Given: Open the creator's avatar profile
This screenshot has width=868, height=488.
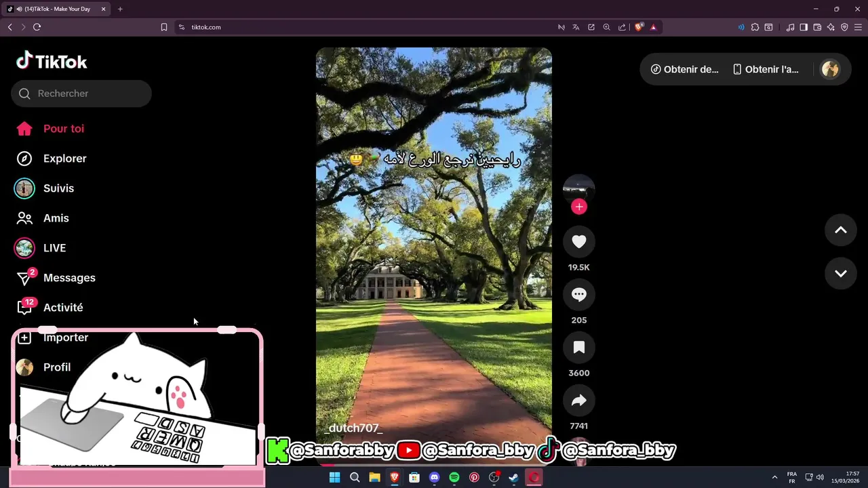Looking at the screenshot, I should 579,189.
